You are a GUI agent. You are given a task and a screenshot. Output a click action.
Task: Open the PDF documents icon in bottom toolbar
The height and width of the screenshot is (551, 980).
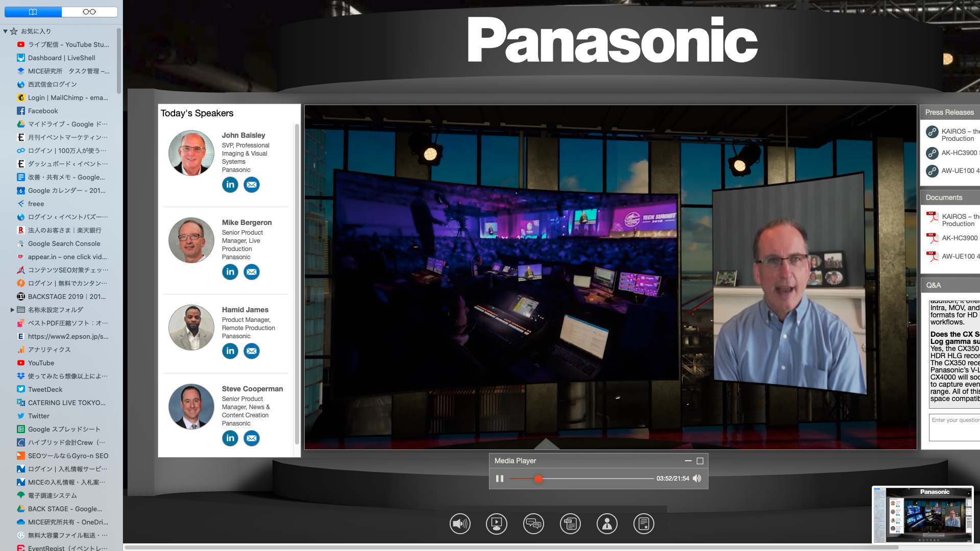pyautogui.click(x=570, y=524)
